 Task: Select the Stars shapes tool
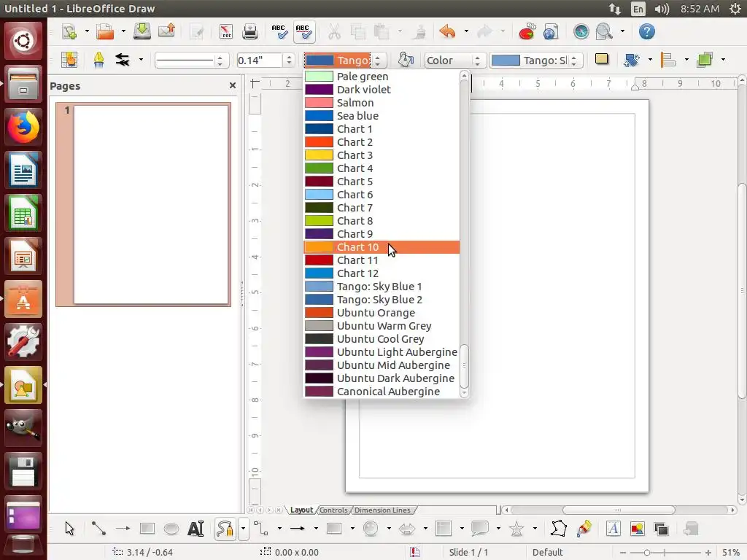pyautogui.click(x=516, y=529)
